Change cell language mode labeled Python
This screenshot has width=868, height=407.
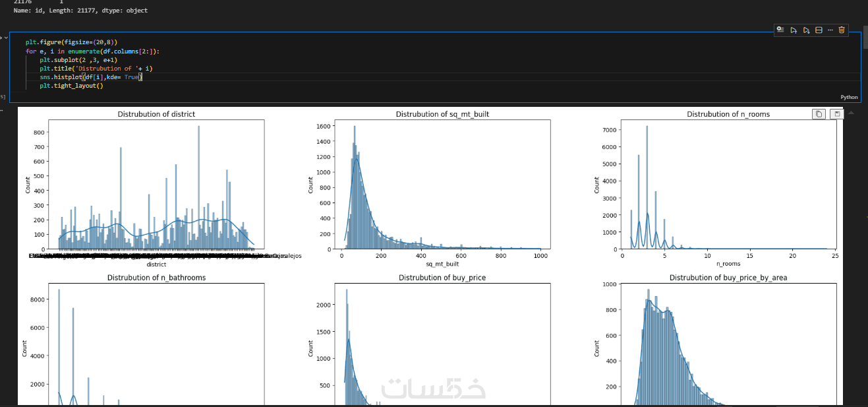(849, 97)
